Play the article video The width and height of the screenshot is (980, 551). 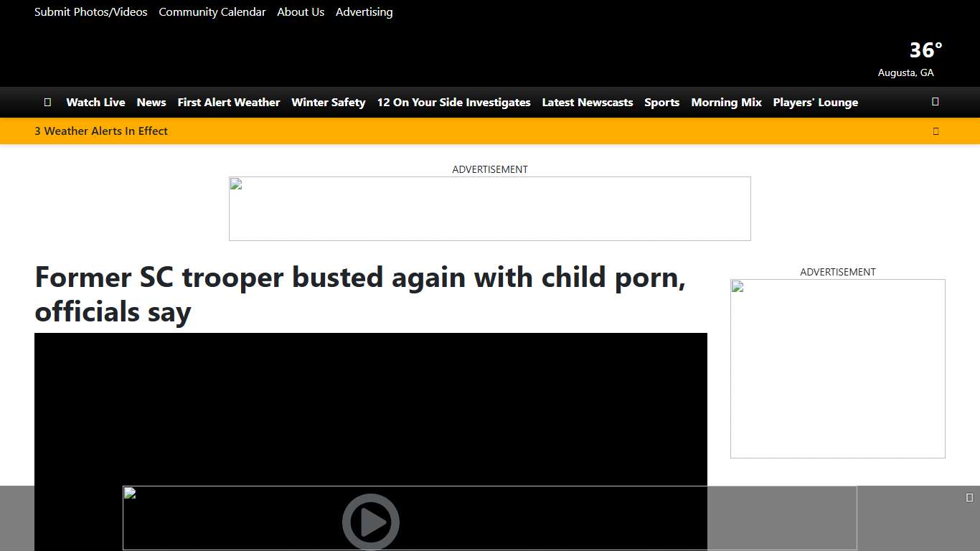tap(370, 522)
